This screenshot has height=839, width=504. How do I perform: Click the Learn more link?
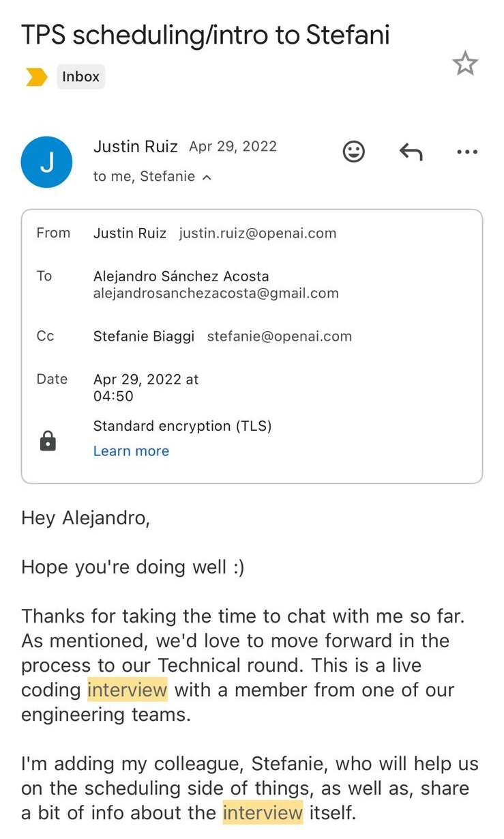pos(131,451)
